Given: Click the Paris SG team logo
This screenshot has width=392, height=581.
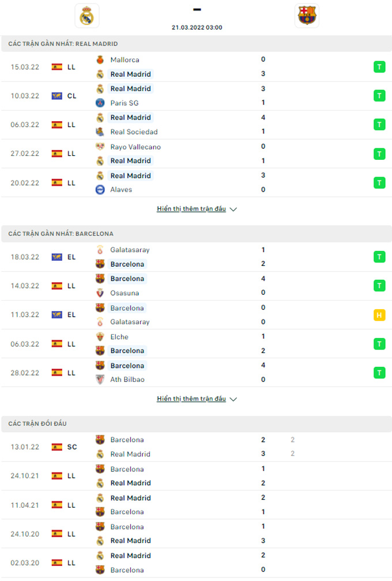Looking at the screenshot, I should (x=100, y=103).
